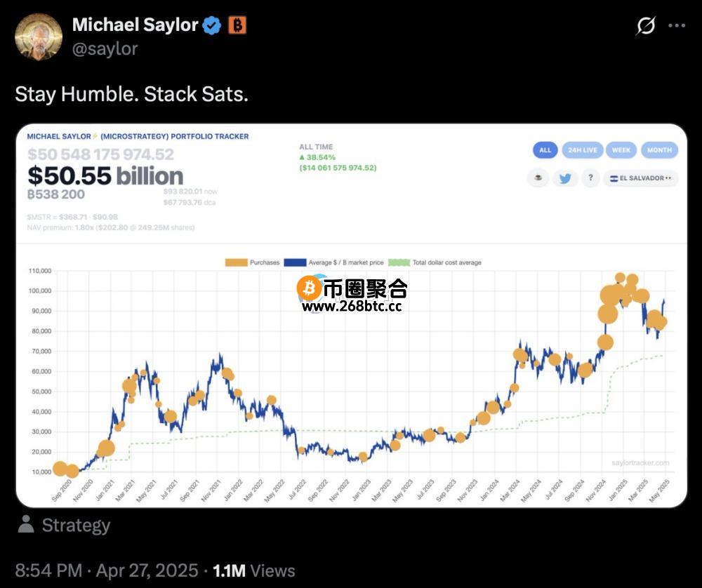Screen dimensions: 702x588
Task: Open the EL SALVADOR portfolio dropdown
Action: coord(641,178)
